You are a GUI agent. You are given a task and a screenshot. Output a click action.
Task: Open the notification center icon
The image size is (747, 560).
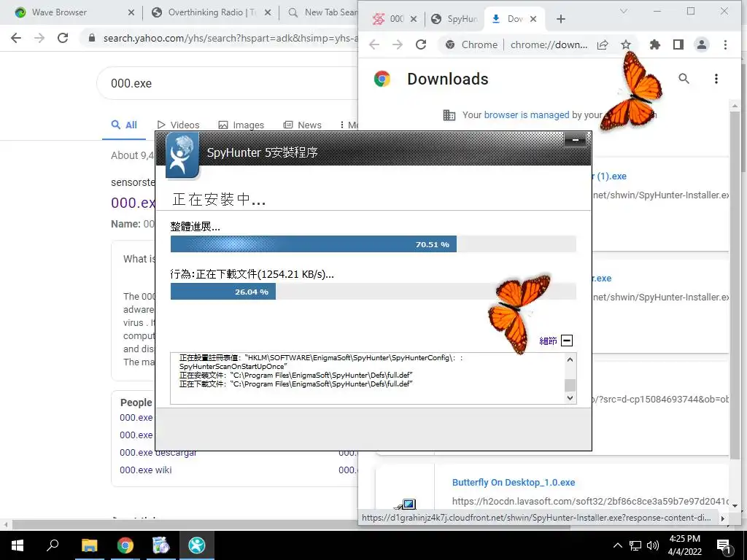724,545
